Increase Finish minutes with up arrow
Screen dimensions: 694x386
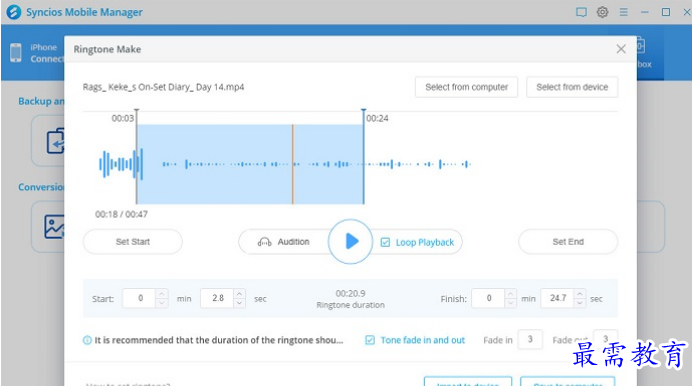[x=510, y=293]
